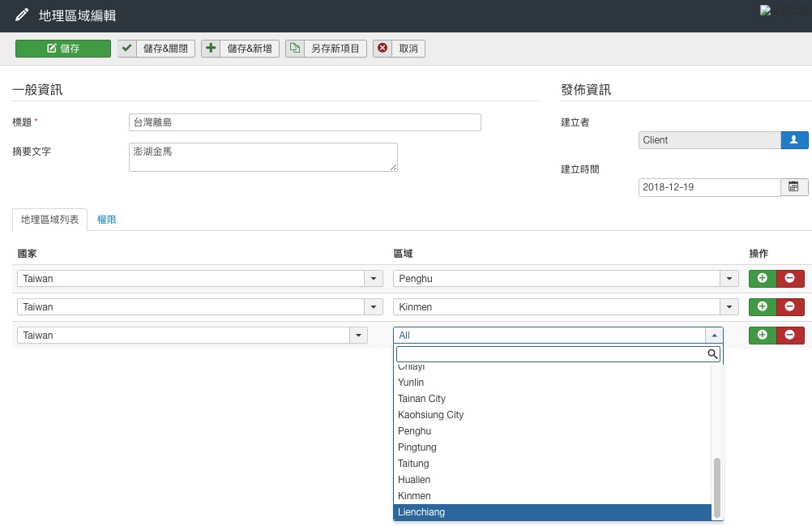Viewport: 812px width, 526px height.
Task: Add a row after the Kinmen row
Action: 762,307
